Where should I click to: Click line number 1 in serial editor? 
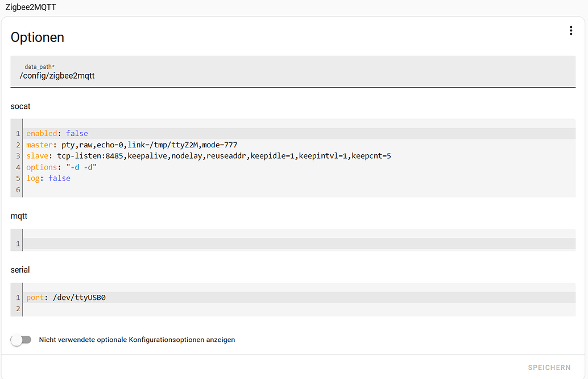tap(18, 297)
